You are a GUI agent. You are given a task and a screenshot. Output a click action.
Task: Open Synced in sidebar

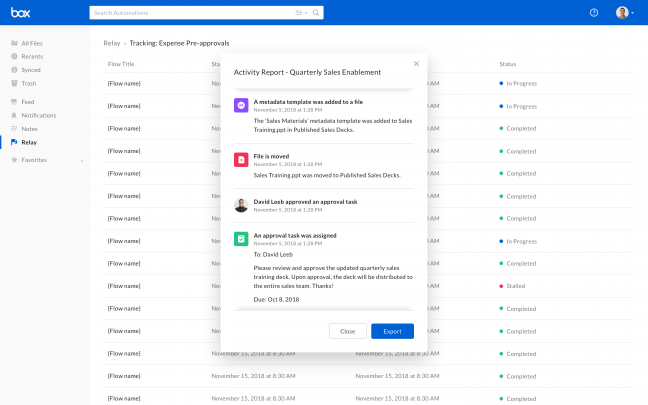click(31, 70)
